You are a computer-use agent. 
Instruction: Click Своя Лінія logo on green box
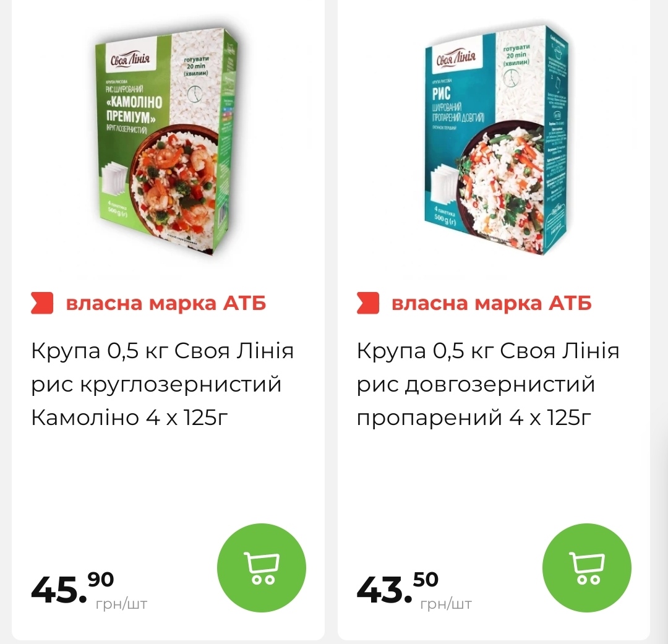point(130,59)
